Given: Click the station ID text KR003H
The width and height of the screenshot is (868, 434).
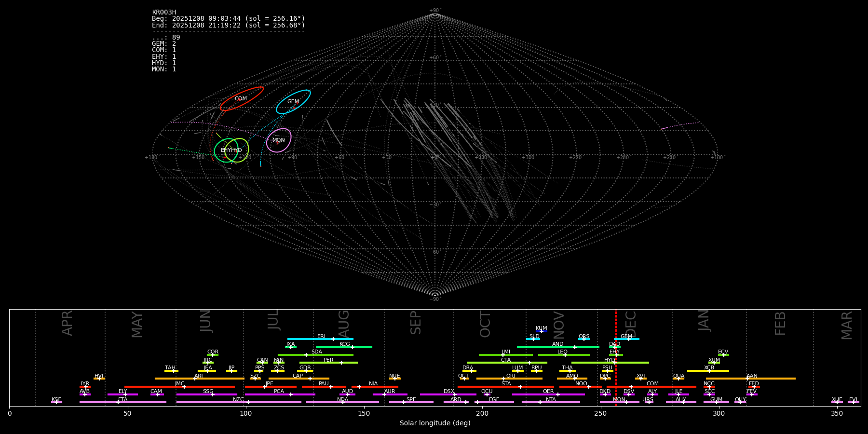Looking at the screenshot, I should [164, 13].
